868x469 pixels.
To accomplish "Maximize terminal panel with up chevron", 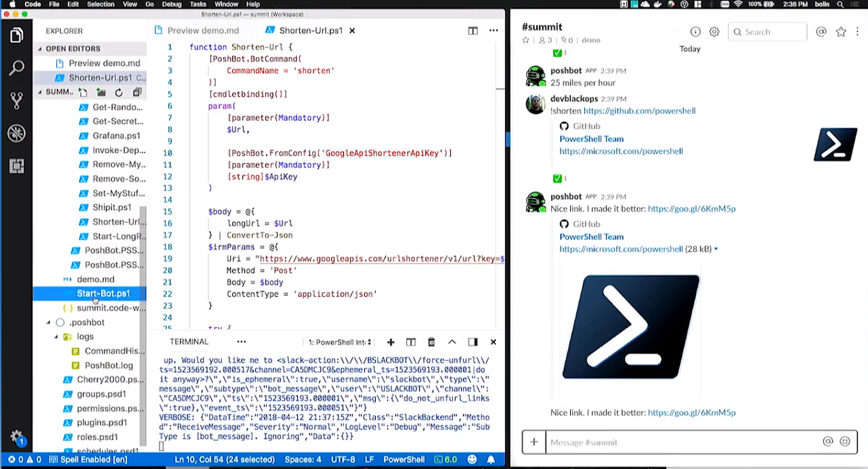I will pyautogui.click(x=452, y=342).
